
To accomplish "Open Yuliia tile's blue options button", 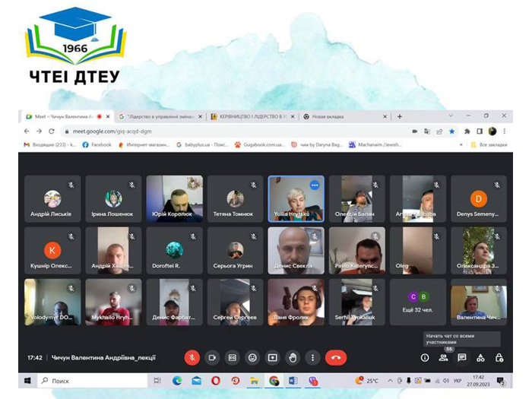I will coord(315,185).
